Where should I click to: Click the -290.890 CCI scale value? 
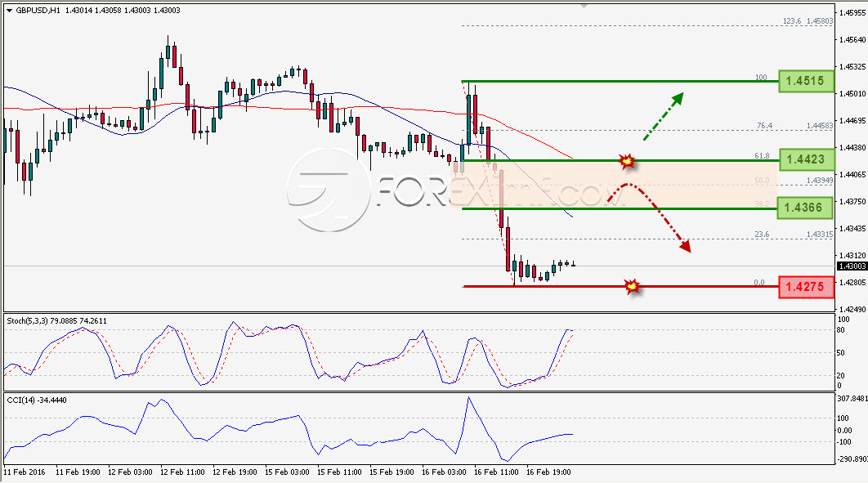pyautogui.click(x=852, y=459)
